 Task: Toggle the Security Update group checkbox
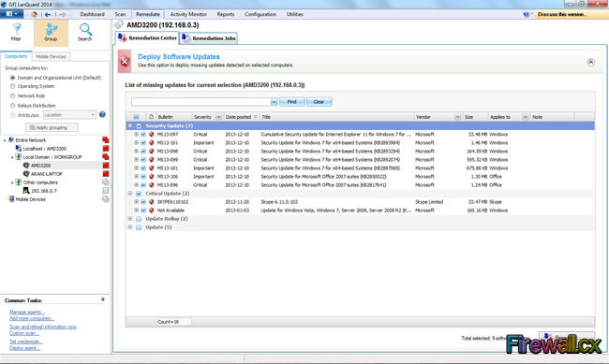click(139, 126)
